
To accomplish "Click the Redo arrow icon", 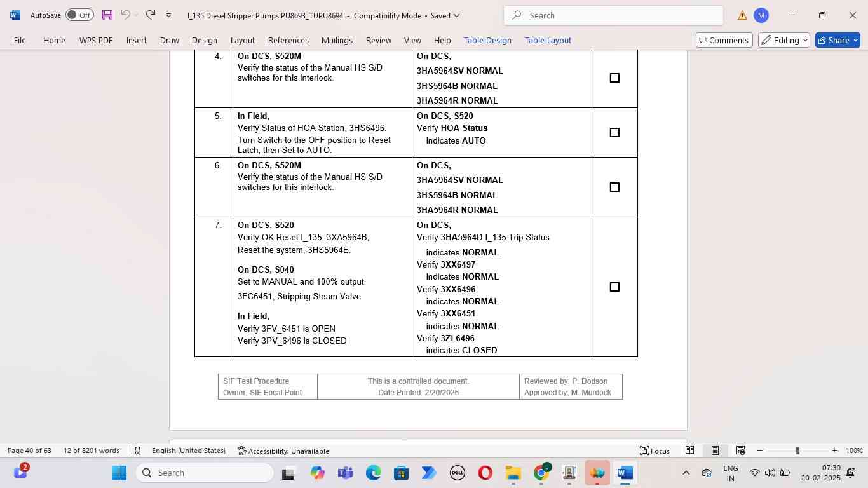I will tap(151, 15).
